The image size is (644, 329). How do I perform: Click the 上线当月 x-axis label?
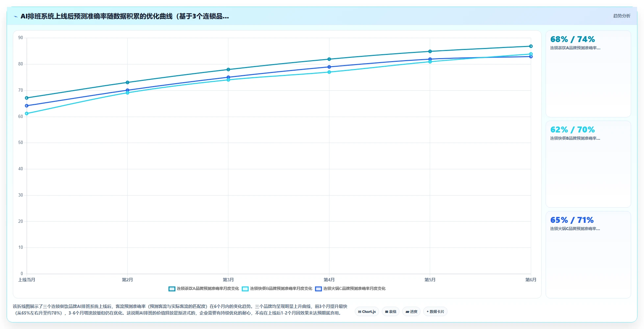coord(27,280)
